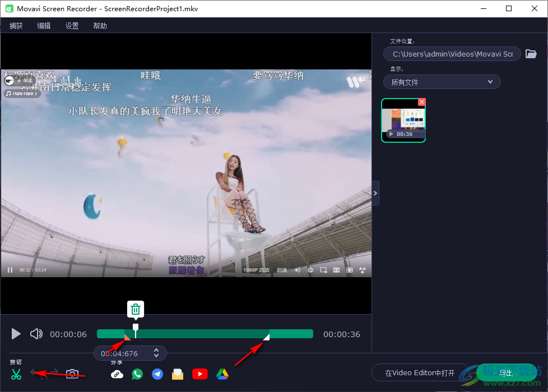Click the redo arrow icon
The width and height of the screenshot is (548, 392).
click(x=53, y=372)
